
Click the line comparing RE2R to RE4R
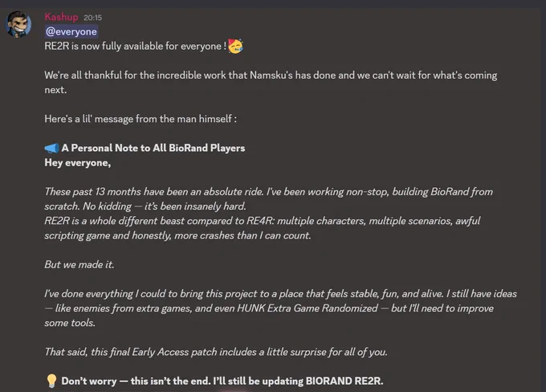click(x=263, y=228)
